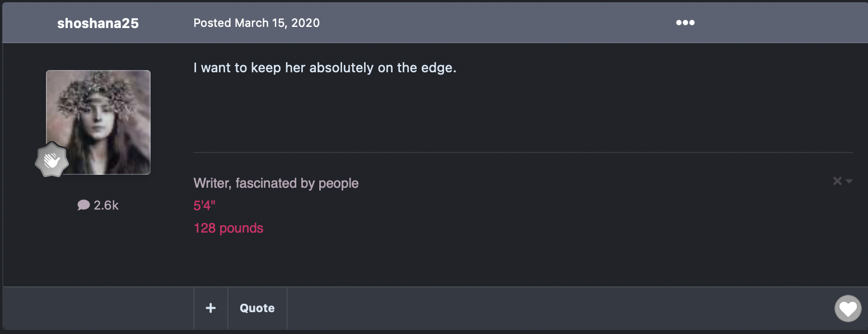
Task: Click the pink 5'4" signature text
Action: (x=204, y=206)
